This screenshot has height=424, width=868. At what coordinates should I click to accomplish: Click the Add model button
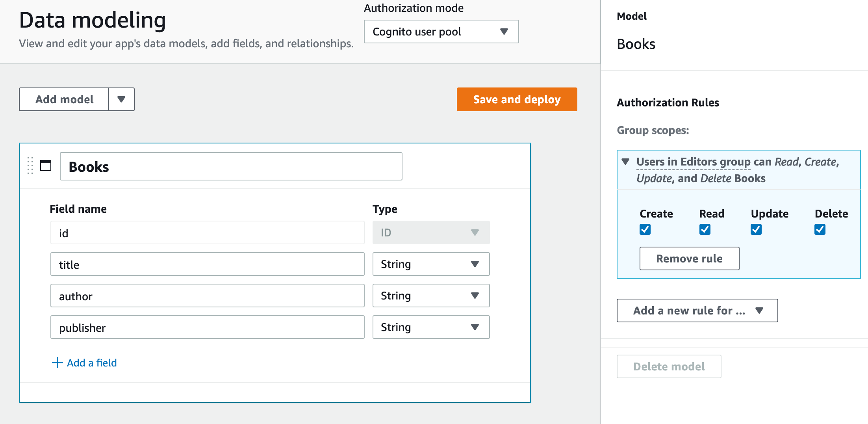point(64,99)
